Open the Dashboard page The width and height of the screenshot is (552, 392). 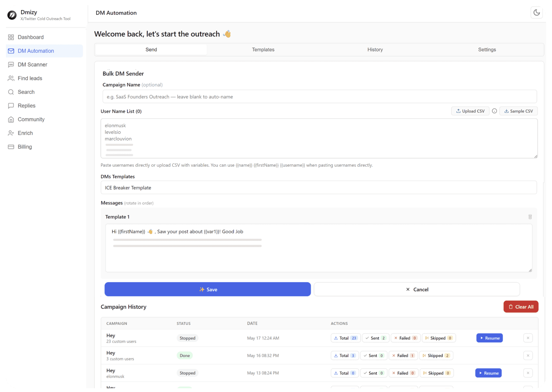point(44,37)
